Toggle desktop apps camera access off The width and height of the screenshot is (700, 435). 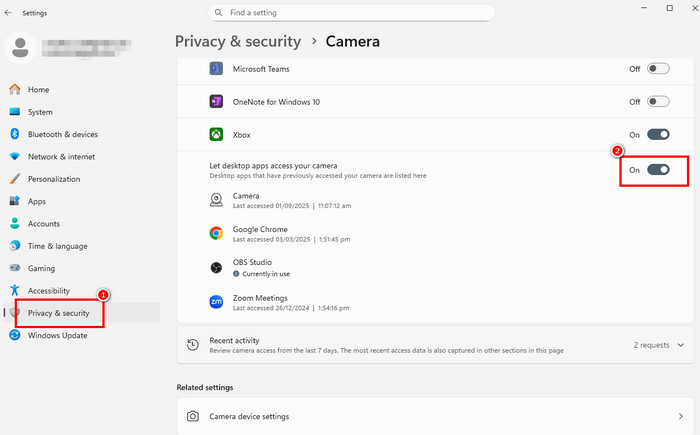(x=658, y=170)
